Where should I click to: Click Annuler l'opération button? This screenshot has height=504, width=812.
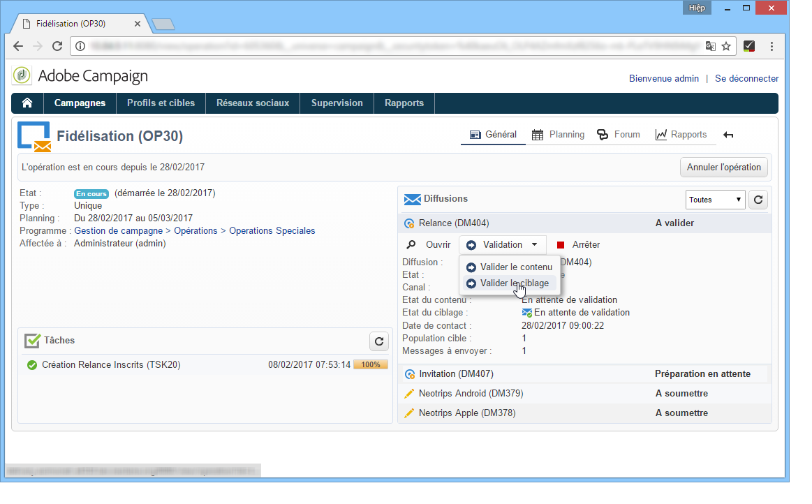pos(723,168)
